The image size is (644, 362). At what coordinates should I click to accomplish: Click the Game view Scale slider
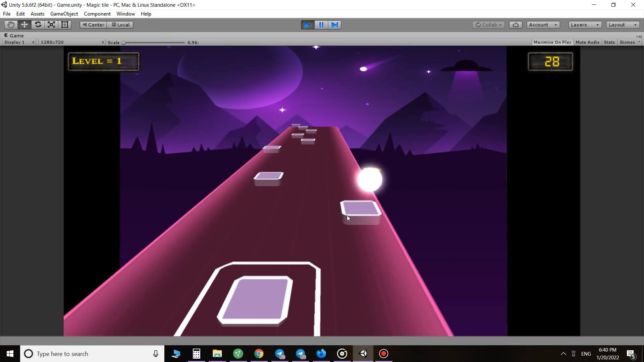[x=154, y=43]
